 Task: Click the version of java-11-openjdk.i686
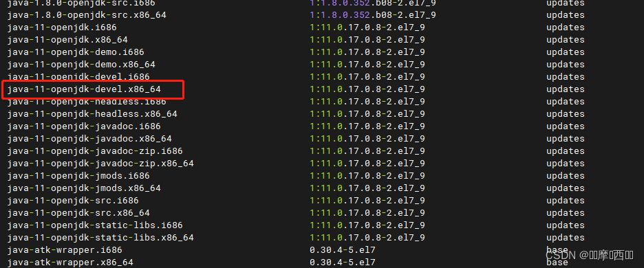pyautogui.click(x=367, y=27)
